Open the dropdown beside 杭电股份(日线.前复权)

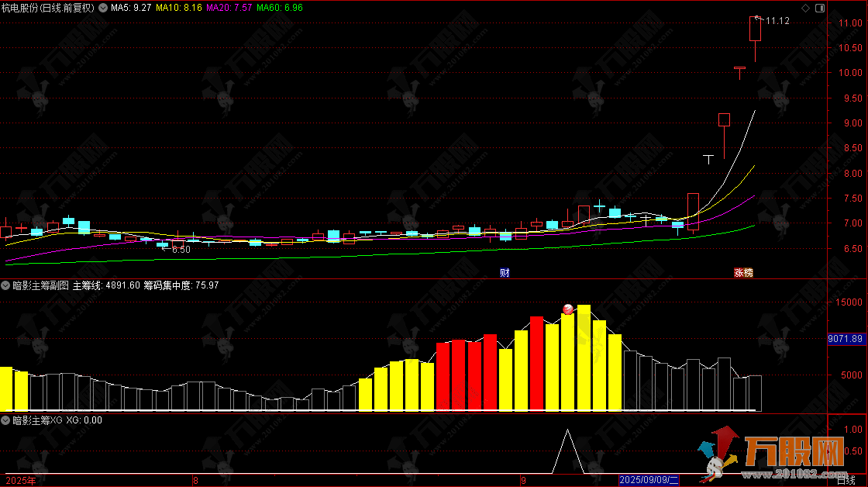[x=103, y=8]
